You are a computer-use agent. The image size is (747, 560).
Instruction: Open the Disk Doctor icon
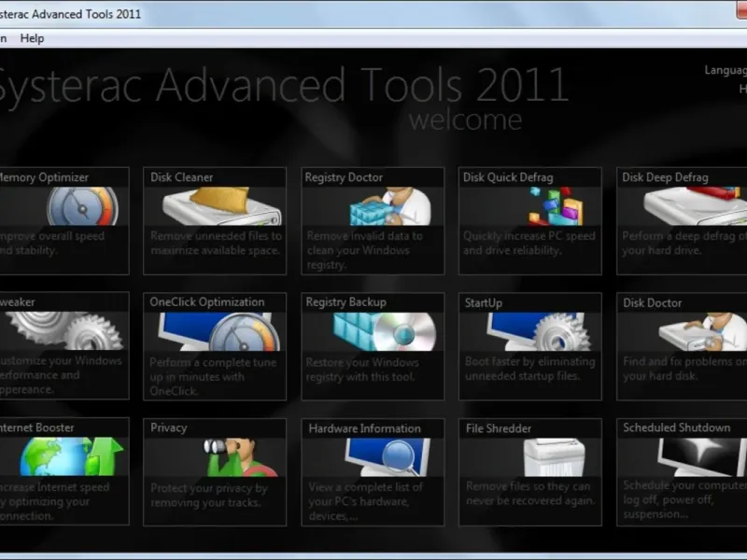pos(703,331)
